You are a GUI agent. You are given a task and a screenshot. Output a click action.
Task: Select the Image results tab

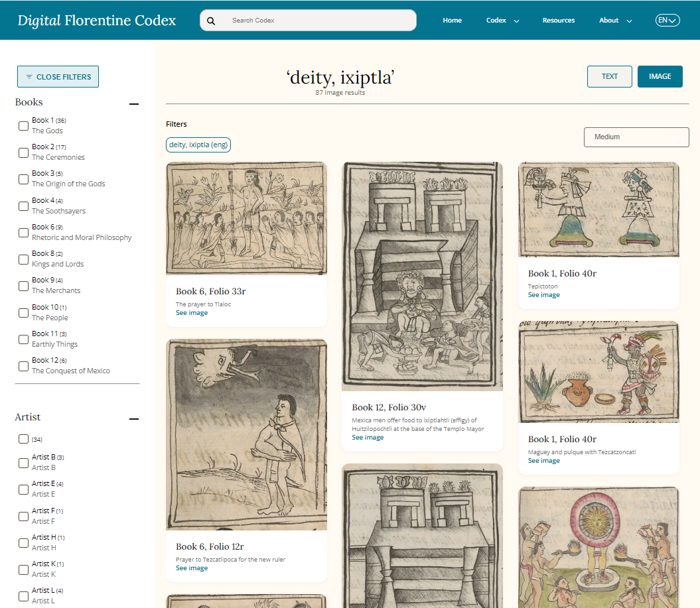coord(660,77)
